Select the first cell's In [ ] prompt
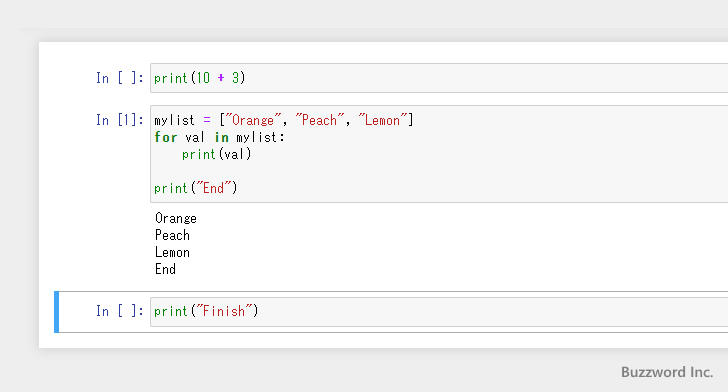The height and width of the screenshot is (392, 728). [x=120, y=78]
